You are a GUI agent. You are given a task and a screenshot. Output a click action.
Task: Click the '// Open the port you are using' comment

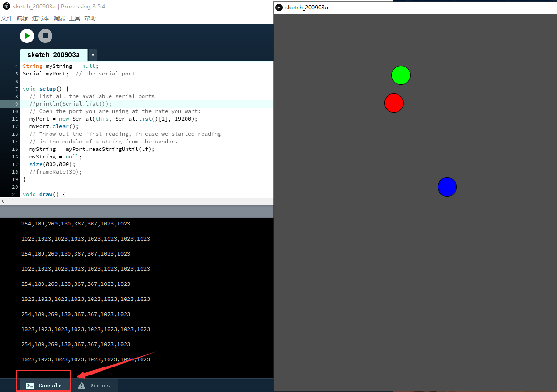115,111
